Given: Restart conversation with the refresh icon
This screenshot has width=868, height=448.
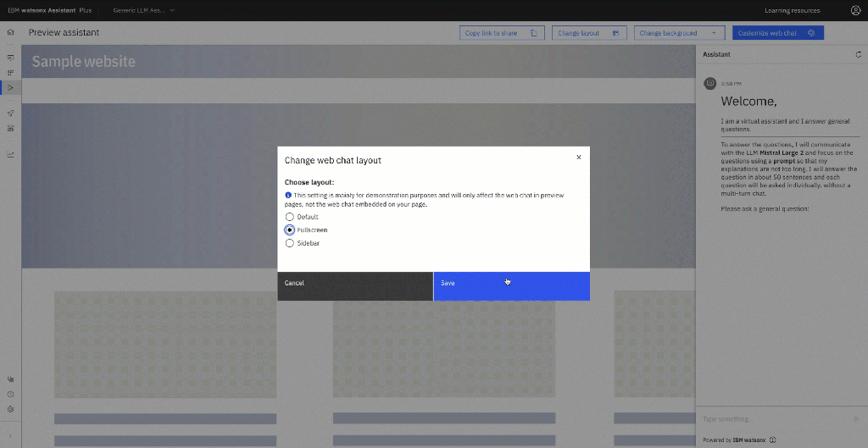Looking at the screenshot, I should (x=859, y=54).
